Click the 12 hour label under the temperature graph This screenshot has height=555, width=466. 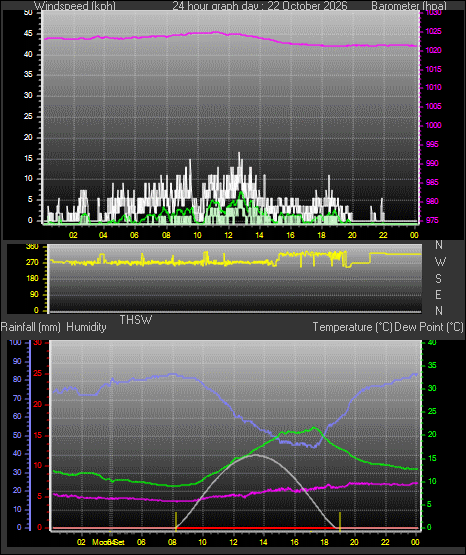pos(233,542)
